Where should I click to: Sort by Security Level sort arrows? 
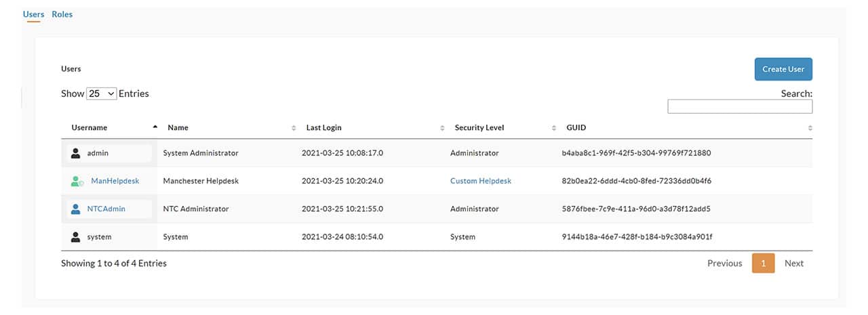[554, 128]
